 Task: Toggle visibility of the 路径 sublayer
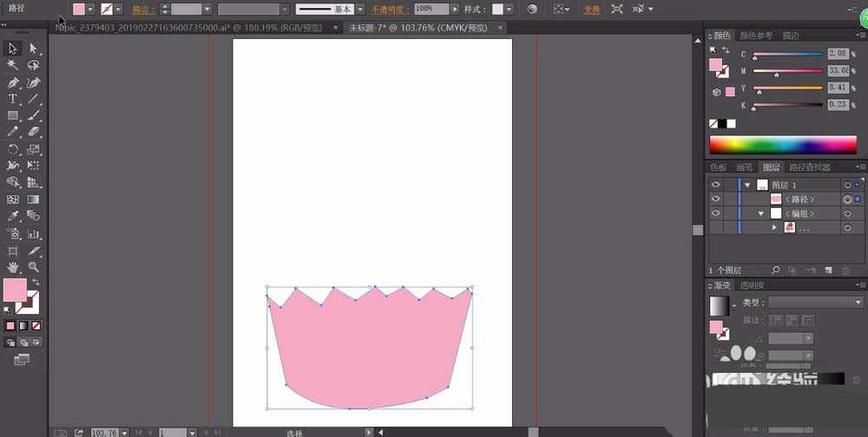pos(716,199)
